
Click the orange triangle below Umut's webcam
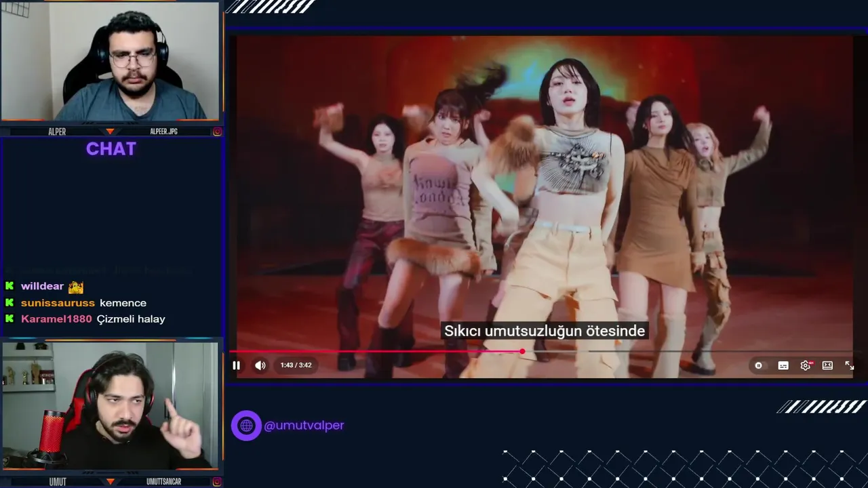(111, 481)
